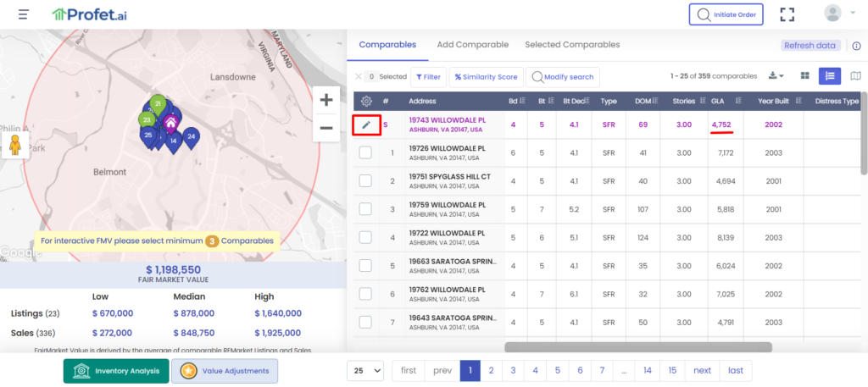Select map pin number 14
The width and height of the screenshot is (868, 387).
tap(174, 143)
